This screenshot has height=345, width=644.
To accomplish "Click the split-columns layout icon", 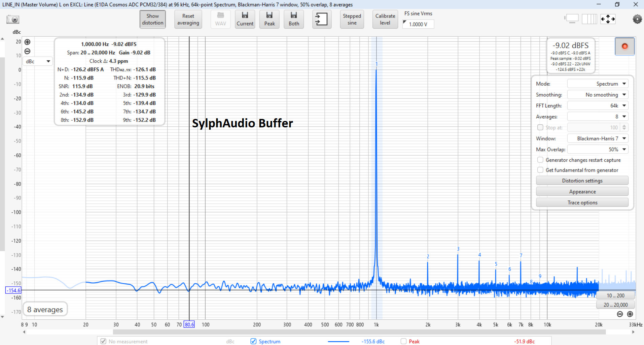I will tap(589, 19).
